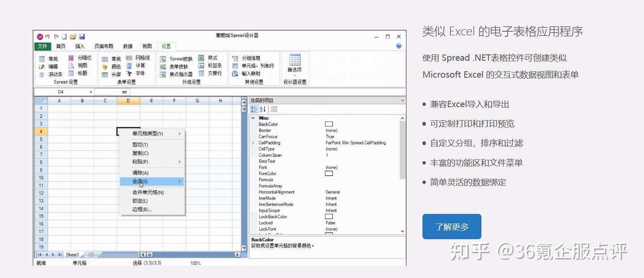Choose 剪切(T) in the context menu

coord(152,145)
